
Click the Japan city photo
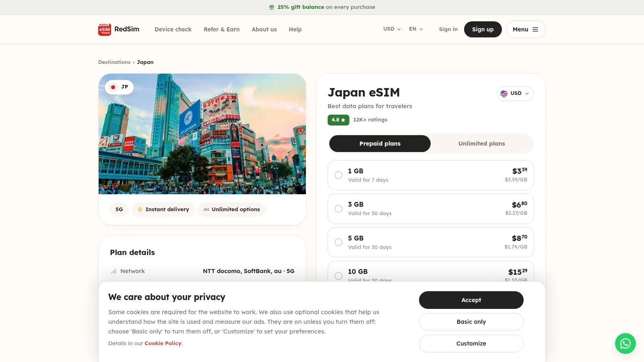202,134
